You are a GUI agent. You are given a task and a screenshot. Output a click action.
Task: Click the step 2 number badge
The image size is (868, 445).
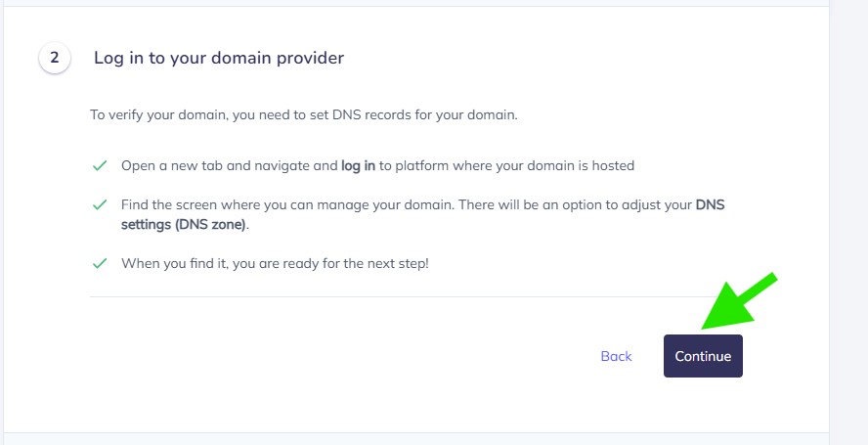[x=55, y=58]
